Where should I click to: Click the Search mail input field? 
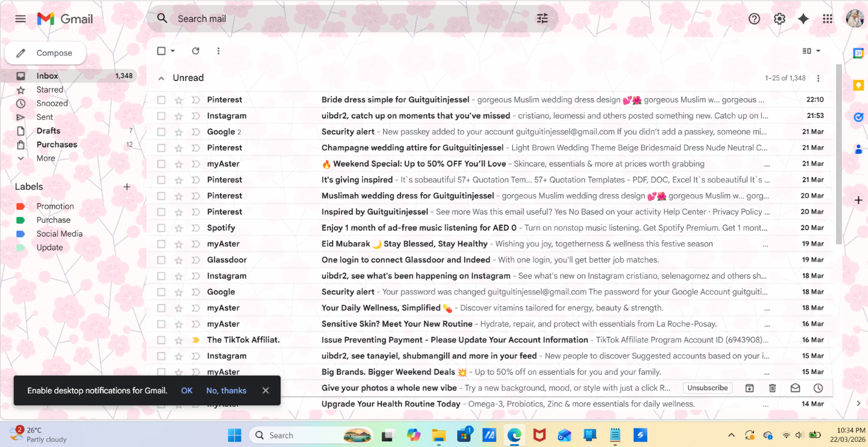pyautogui.click(x=352, y=19)
